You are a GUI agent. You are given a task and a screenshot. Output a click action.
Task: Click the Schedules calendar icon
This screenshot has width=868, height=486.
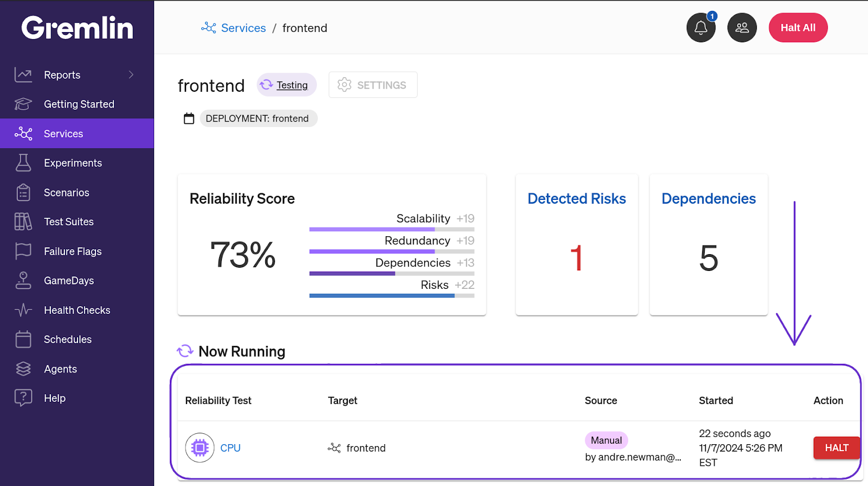tap(23, 339)
